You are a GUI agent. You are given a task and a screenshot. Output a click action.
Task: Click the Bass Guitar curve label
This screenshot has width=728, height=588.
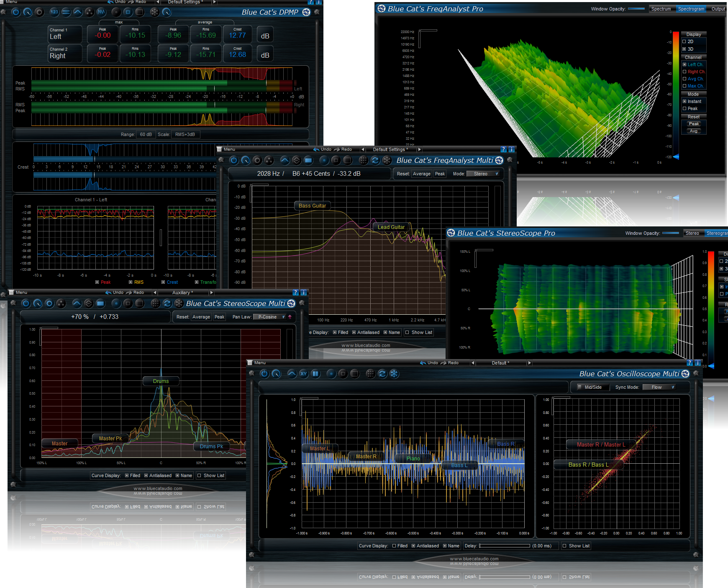click(312, 205)
